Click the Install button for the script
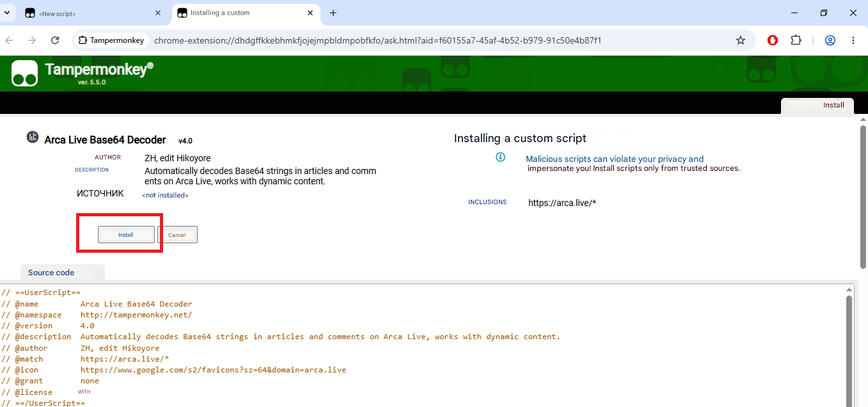868x407 pixels. point(126,235)
